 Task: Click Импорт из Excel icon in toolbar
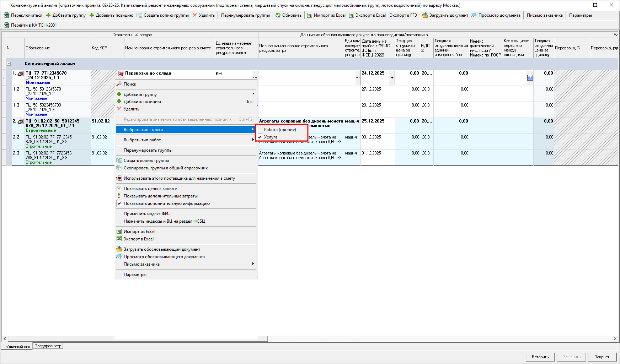tap(310, 15)
